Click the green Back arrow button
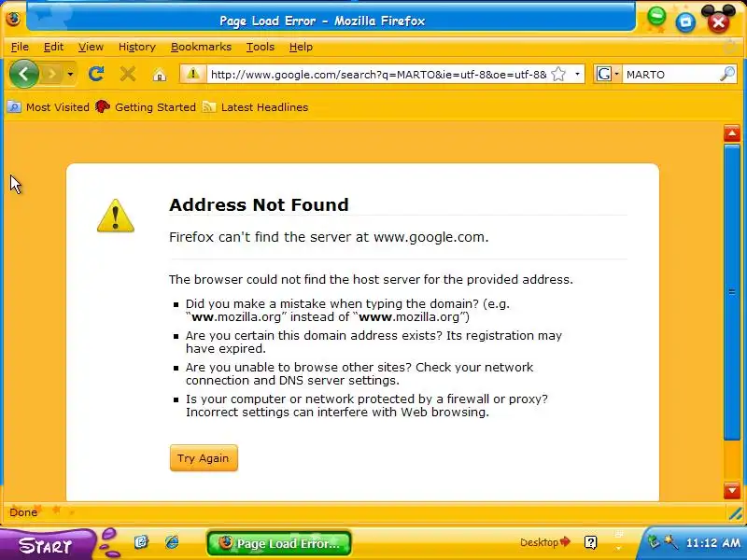Image resolution: width=747 pixels, height=560 pixels. click(x=24, y=74)
